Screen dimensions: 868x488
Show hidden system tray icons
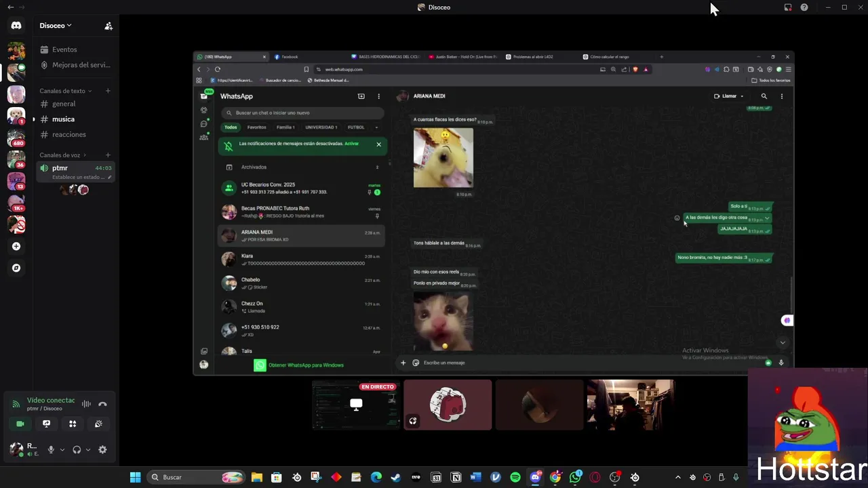point(677,477)
